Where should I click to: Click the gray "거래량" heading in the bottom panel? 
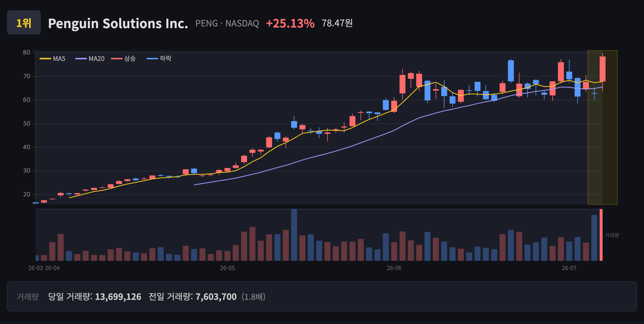coord(28,297)
